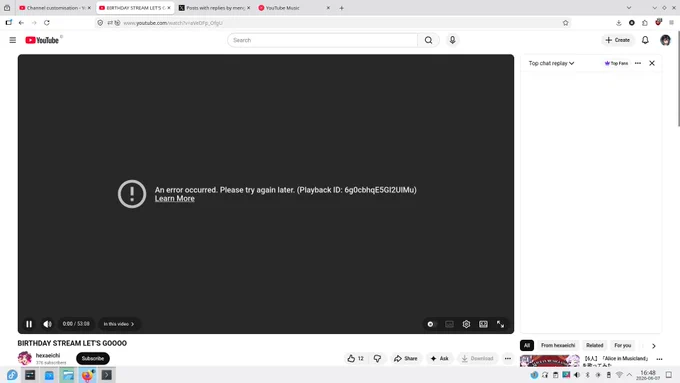Open player settings gear

coord(466,324)
